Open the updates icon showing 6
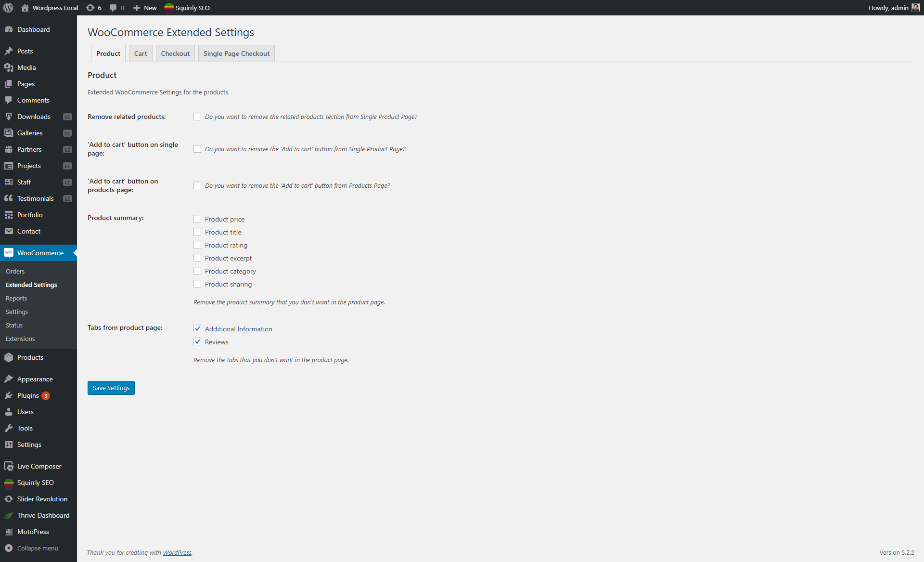Viewport: 924px width, 562px height. pyautogui.click(x=90, y=8)
